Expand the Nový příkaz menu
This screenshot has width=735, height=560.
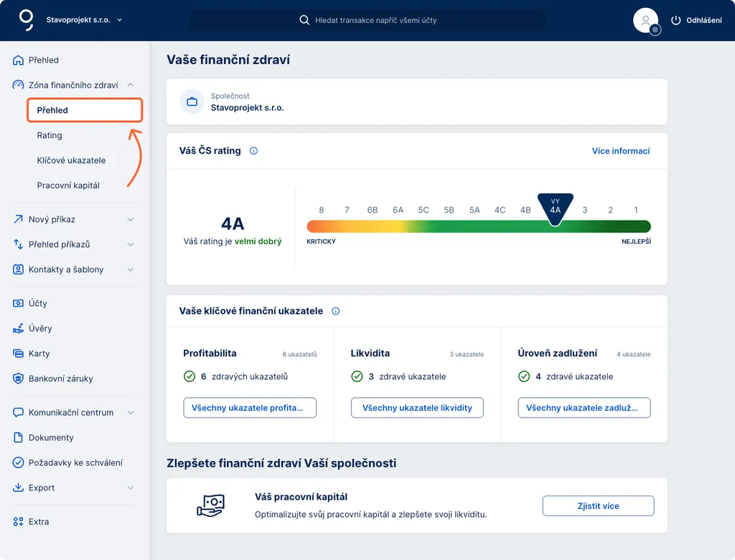coord(131,219)
